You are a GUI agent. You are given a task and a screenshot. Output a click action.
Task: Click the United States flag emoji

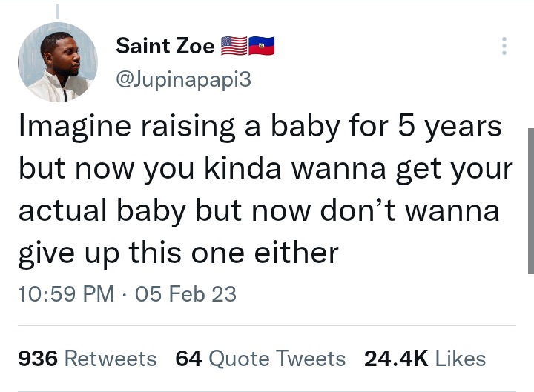[x=234, y=47]
